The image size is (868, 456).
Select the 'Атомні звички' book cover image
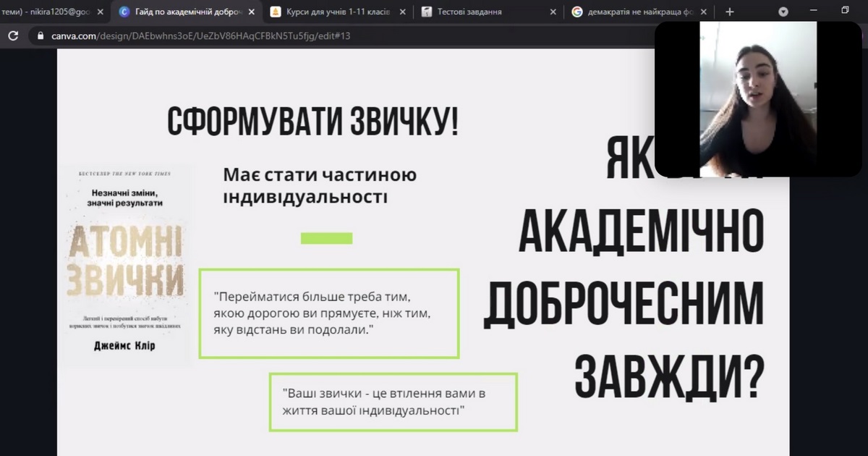pyautogui.click(x=127, y=266)
